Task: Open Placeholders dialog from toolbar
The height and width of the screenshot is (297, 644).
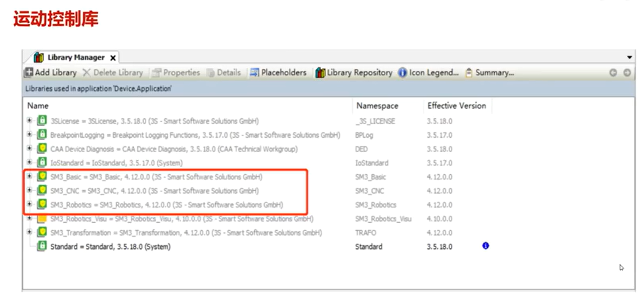Action: (x=278, y=72)
